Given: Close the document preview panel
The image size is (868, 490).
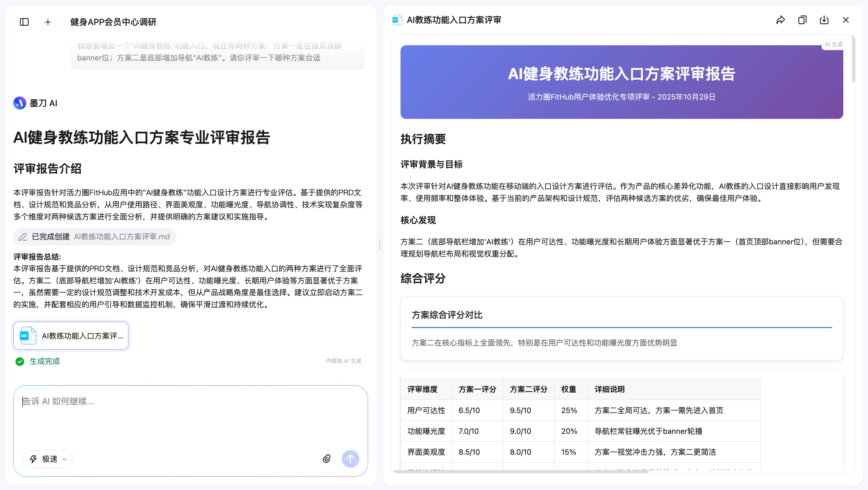Looking at the screenshot, I should click(845, 20).
